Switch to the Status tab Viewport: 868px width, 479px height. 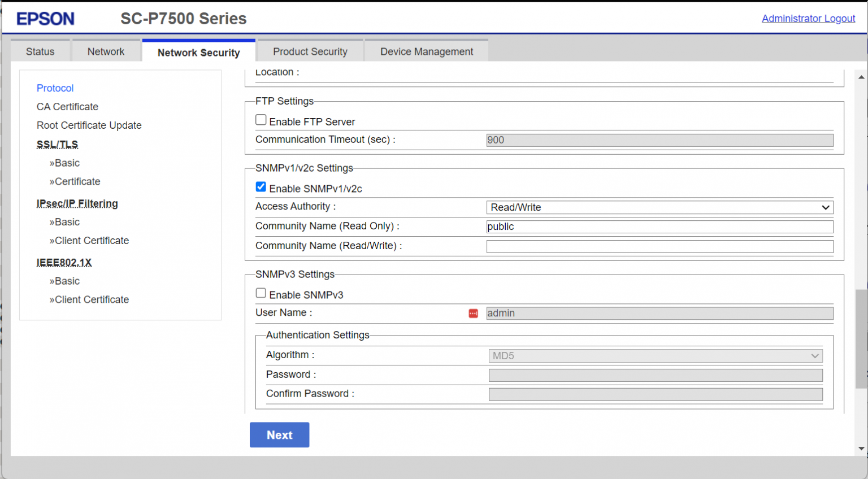pos(40,51)
